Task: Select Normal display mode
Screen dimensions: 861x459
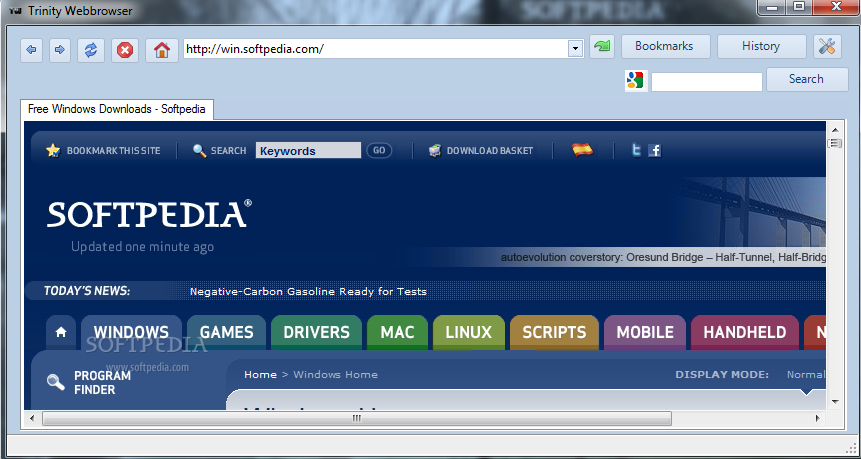Action: pos(806,374)
